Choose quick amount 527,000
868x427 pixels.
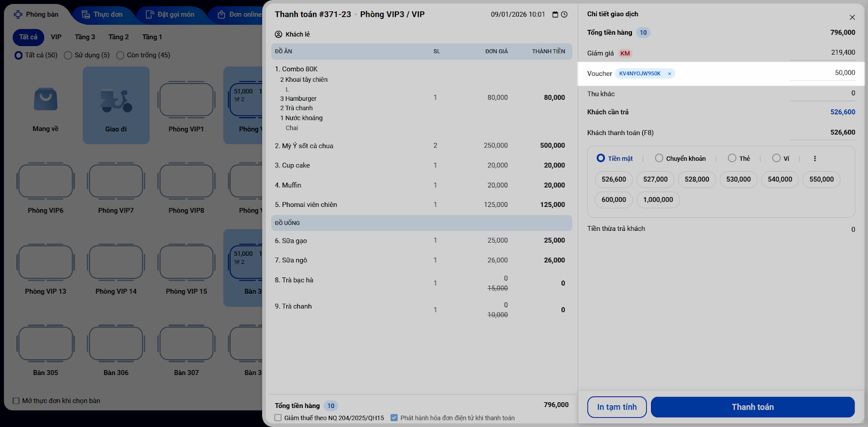point(655,179)
